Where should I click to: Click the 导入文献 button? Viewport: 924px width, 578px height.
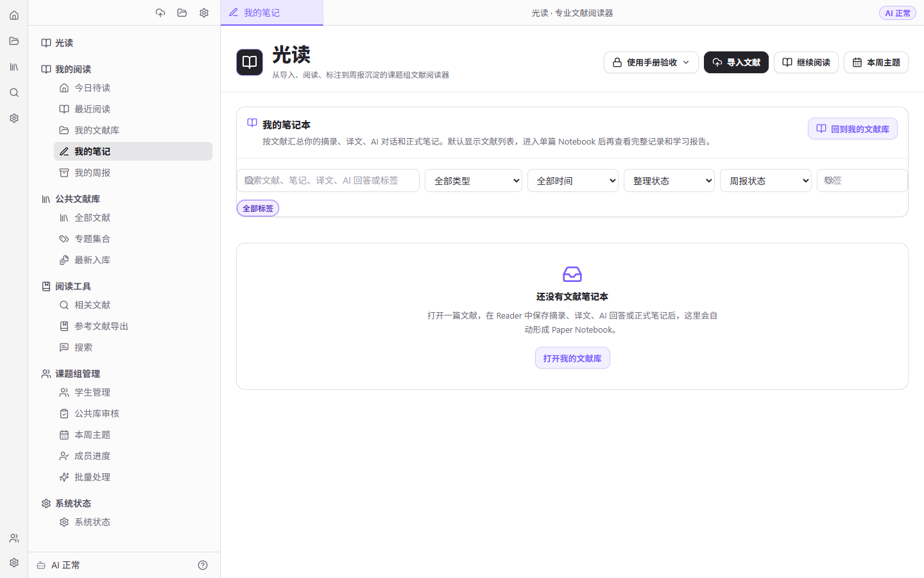[736, 62]
